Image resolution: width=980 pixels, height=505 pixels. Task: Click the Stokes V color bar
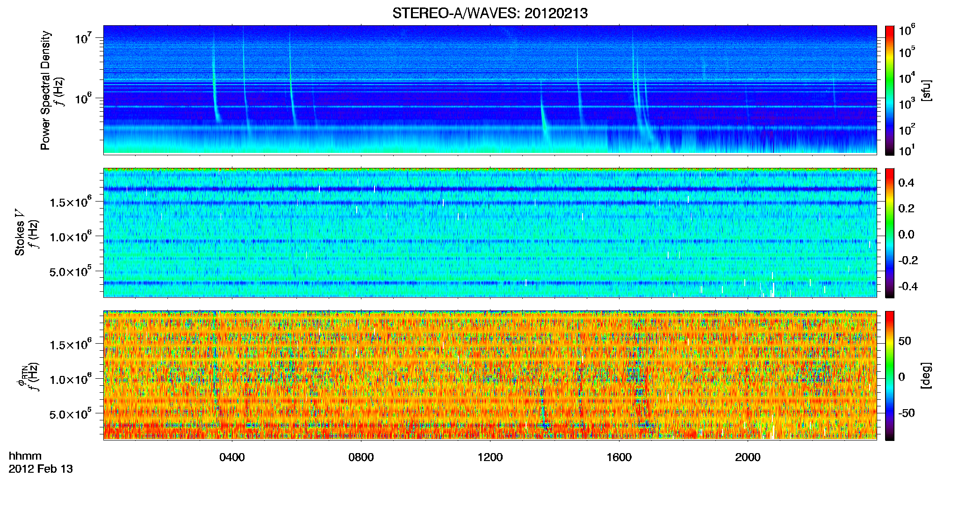click(x=890, y=233)
